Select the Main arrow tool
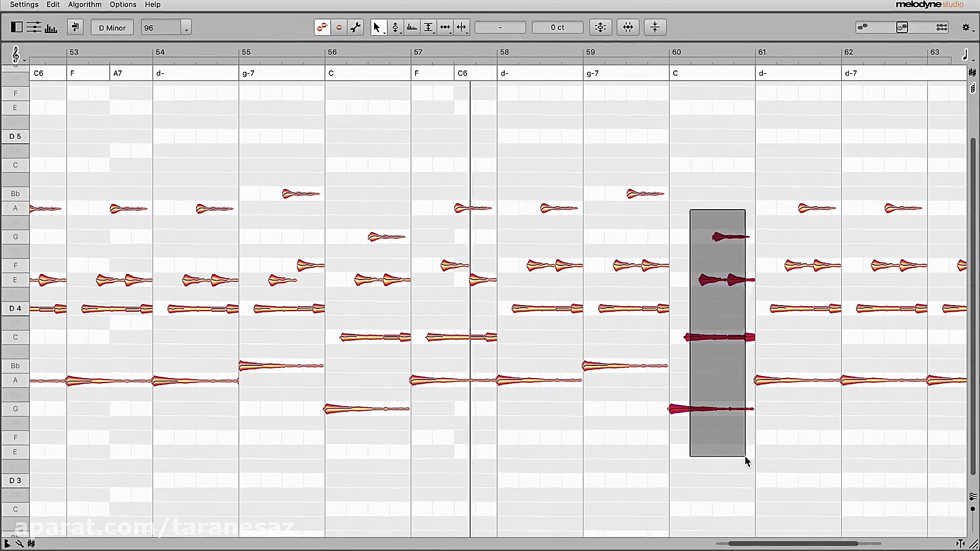This screenshot has height=551, width=980. pos(379,27)
